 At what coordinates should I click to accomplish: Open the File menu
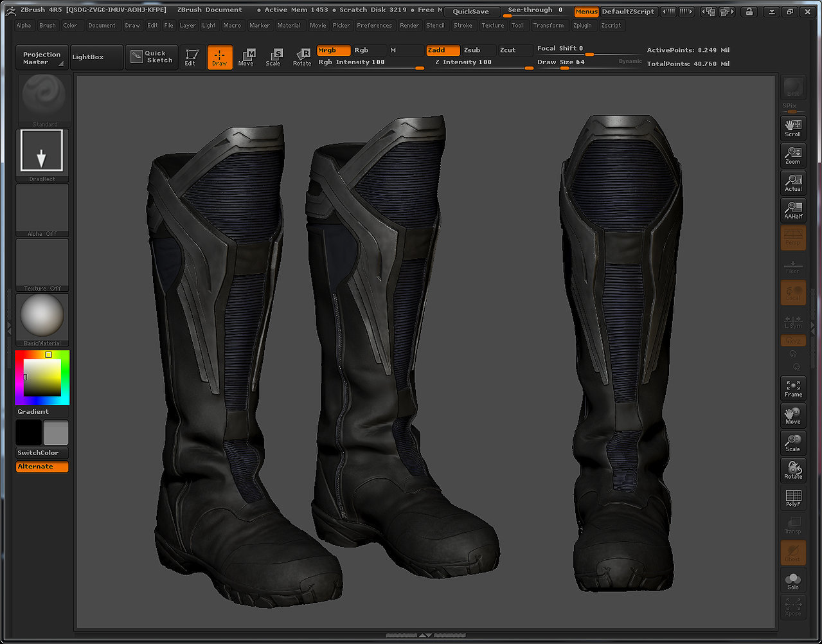pos(169,26)
